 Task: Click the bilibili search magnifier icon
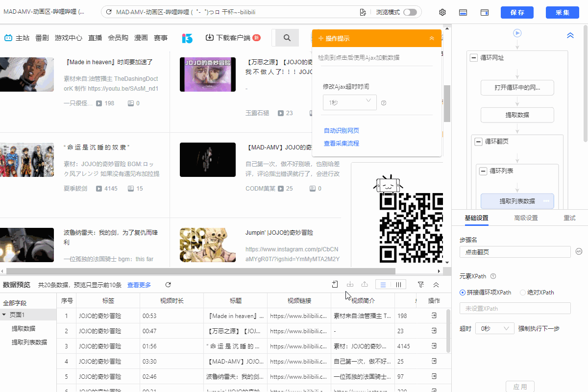coord(287,38)
